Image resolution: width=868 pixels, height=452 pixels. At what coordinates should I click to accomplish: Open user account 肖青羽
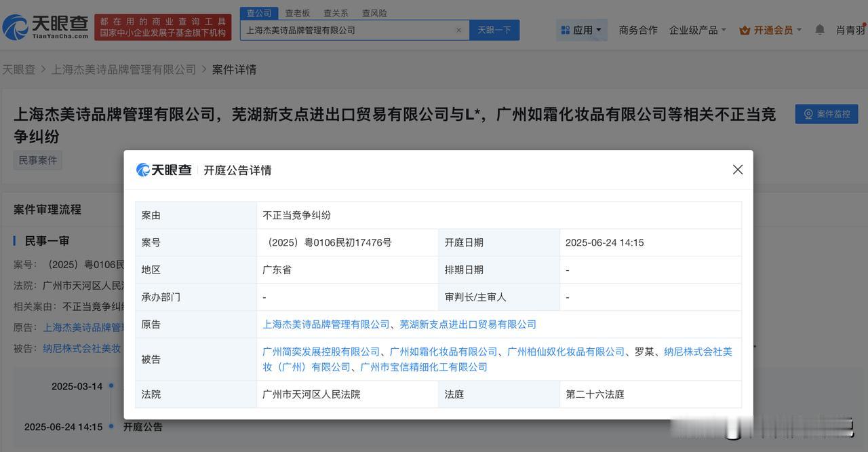click(x=851, y=30)
